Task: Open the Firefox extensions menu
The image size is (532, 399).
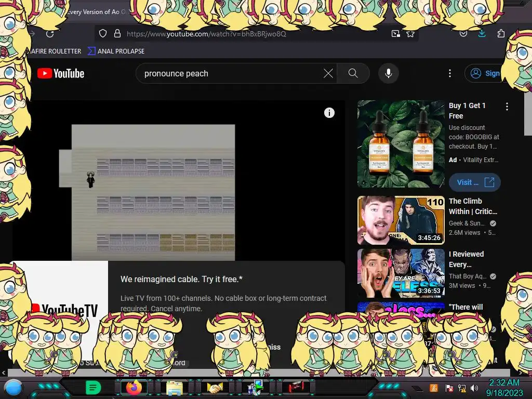Action: click(501, 33)
